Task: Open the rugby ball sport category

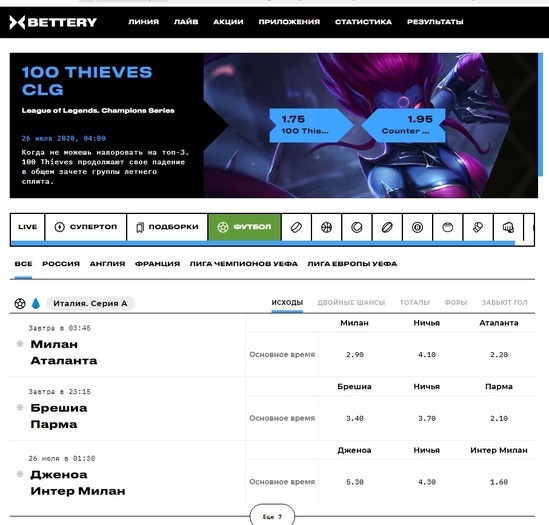Action: point(387,227)
